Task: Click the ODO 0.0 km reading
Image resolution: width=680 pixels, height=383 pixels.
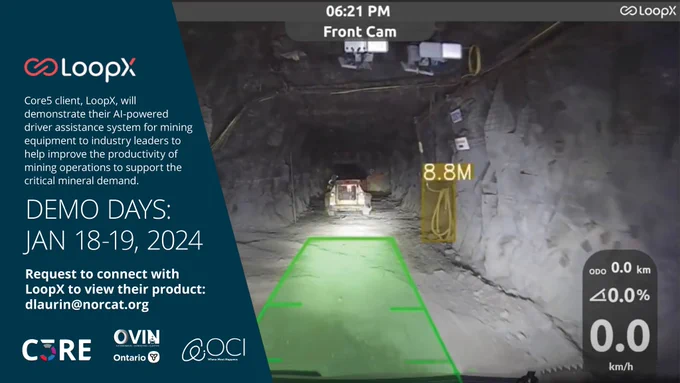Action: point(620,268)
